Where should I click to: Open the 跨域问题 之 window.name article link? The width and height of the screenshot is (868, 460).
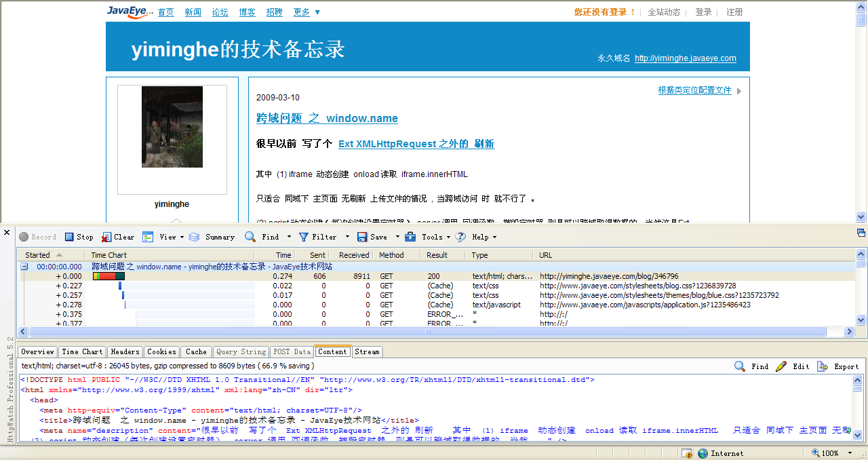pyautogui.click(x=327, y=118)
